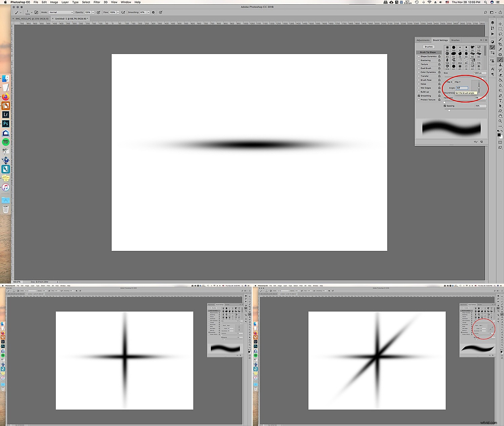
Task: Select the Hand tool
Action: coord(500,116)
